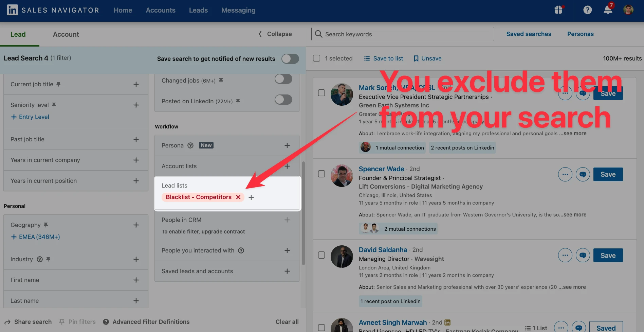Click People you interacted with help icon

[241, 250]
